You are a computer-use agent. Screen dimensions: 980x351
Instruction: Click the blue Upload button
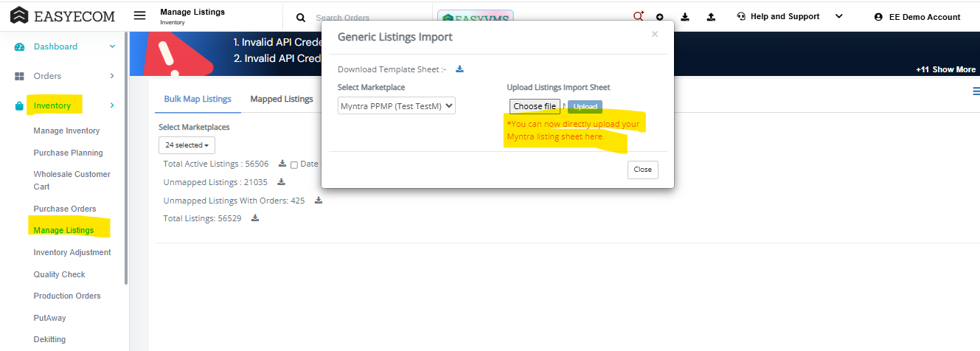click(585, 107)
